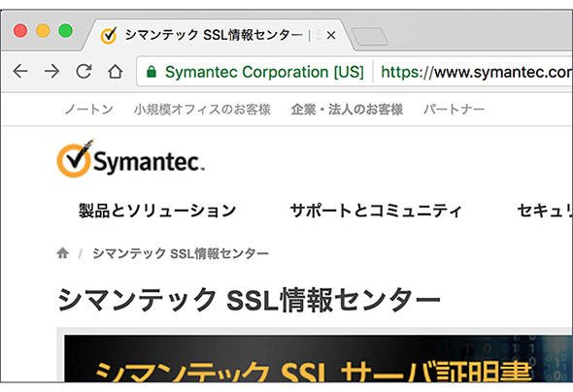View Symantec Corporation [US] certificate info
Viewport: 573px width, 392px height.
264,72
